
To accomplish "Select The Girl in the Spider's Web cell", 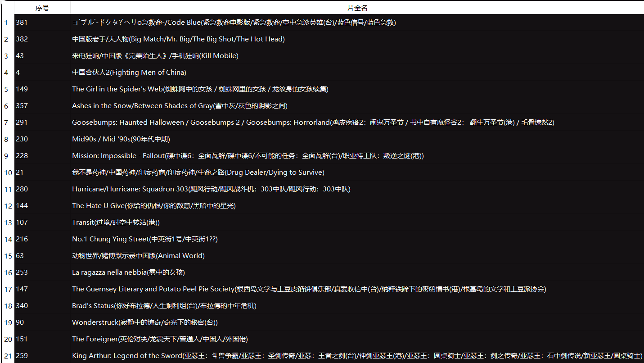I will click(x=357, y=89).
